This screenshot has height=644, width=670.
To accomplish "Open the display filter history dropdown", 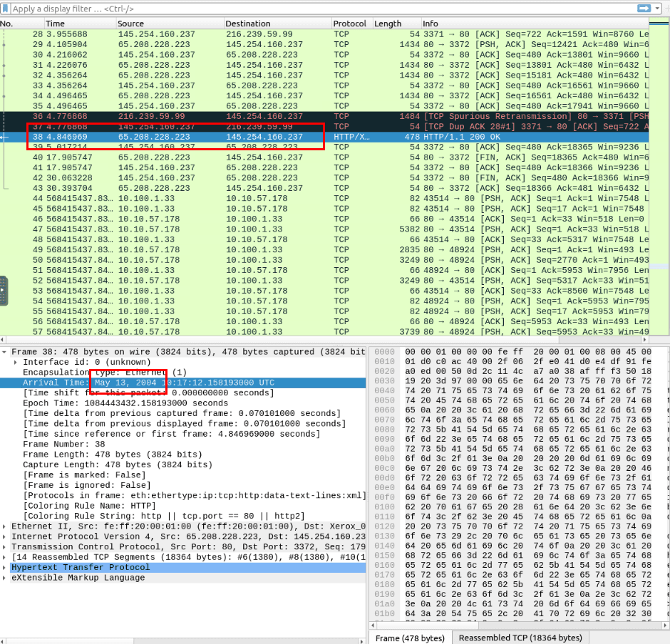I will point(656,8).
